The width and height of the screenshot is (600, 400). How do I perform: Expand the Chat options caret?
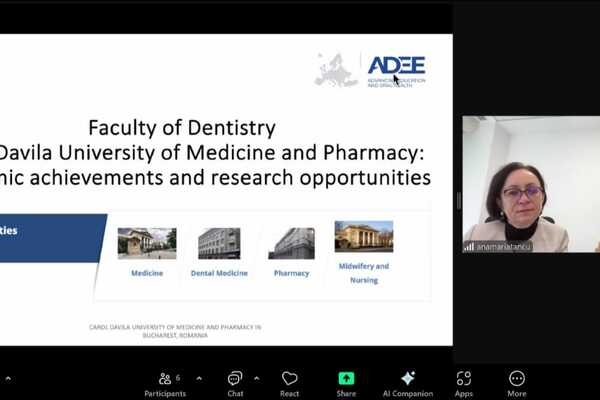click(256, 379)
